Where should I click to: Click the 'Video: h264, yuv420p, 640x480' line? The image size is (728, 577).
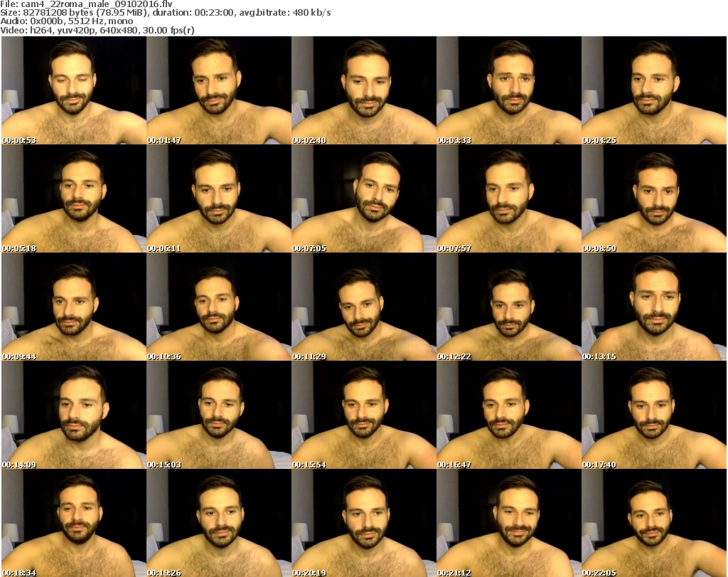69,30
